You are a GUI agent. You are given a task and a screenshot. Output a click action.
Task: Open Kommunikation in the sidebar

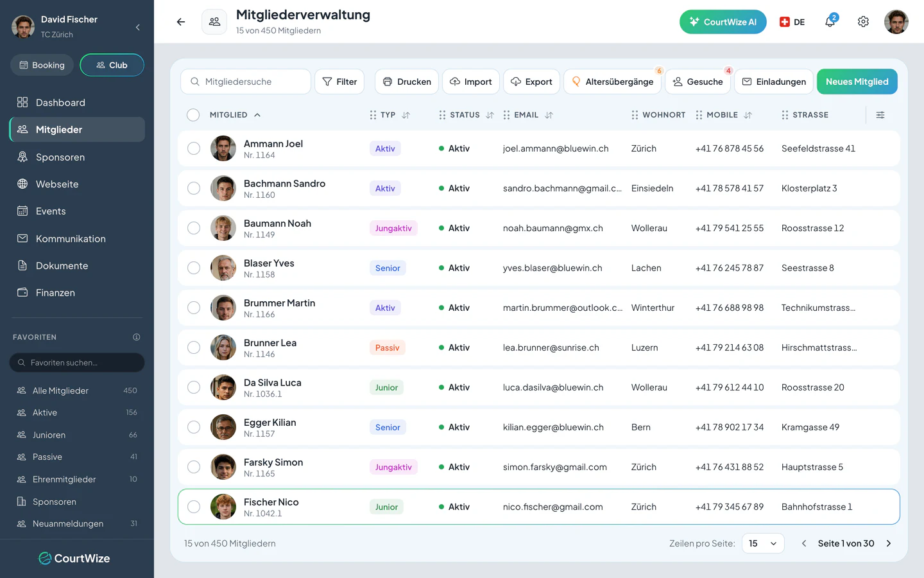click(77, 239)
